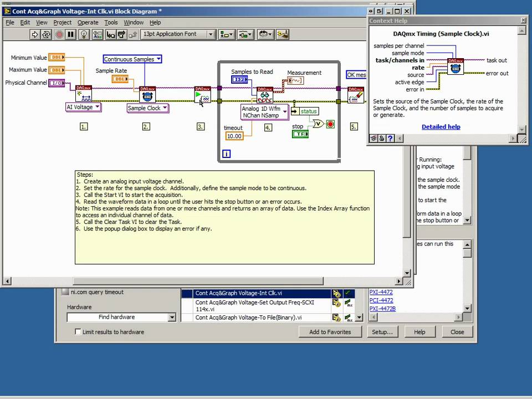Toggle show optional terminals in Context Help

point(373,139)
